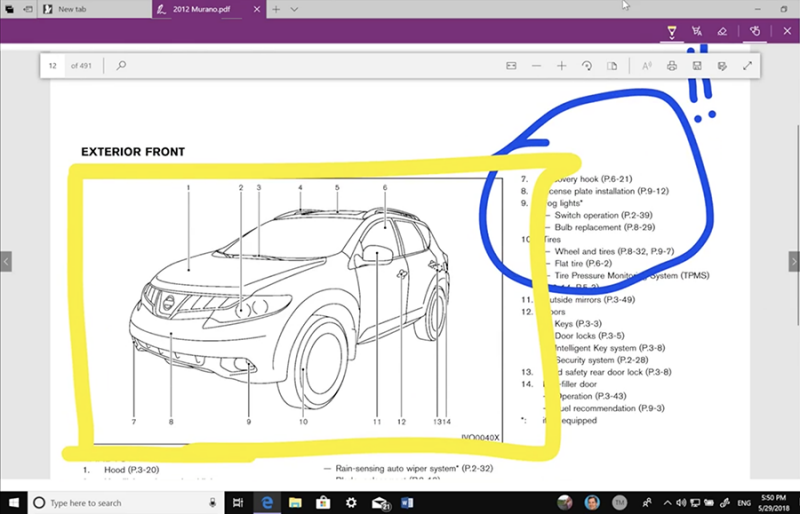Open the page layout options
This screenshot has height=514, width=800.
coord(612,66)
